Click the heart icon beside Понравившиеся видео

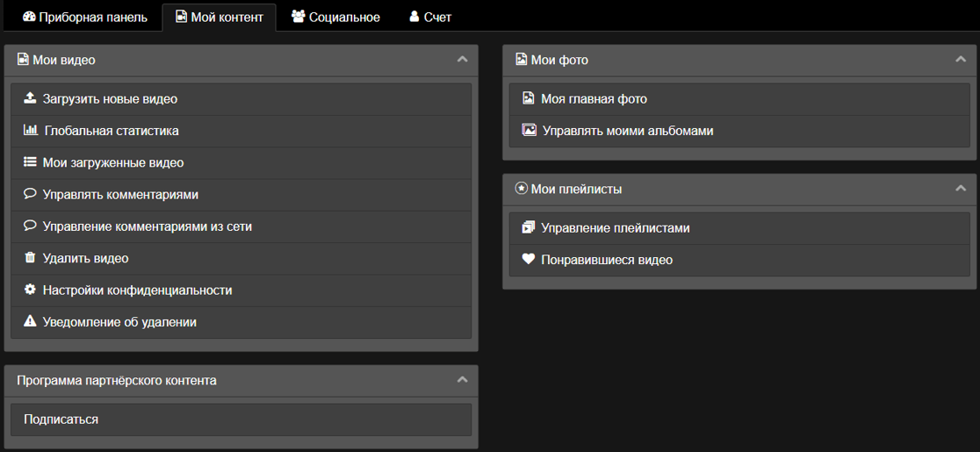pos(528,259)
